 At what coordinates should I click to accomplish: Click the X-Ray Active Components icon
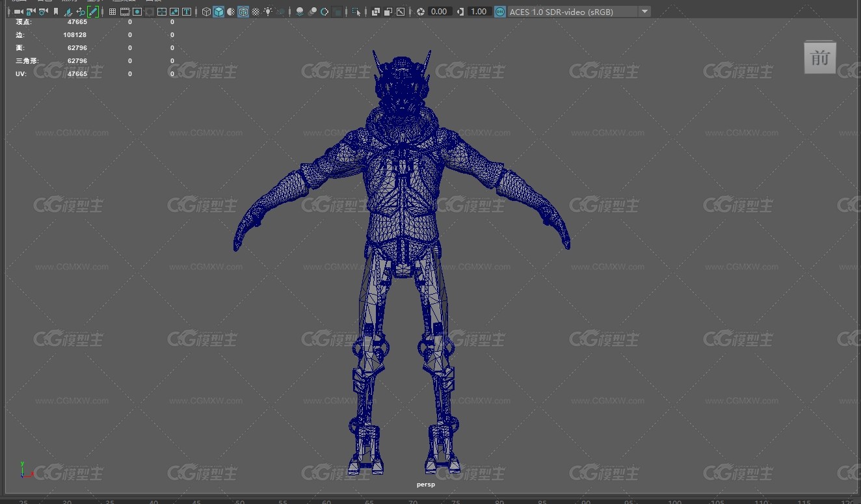pos(388,12)
